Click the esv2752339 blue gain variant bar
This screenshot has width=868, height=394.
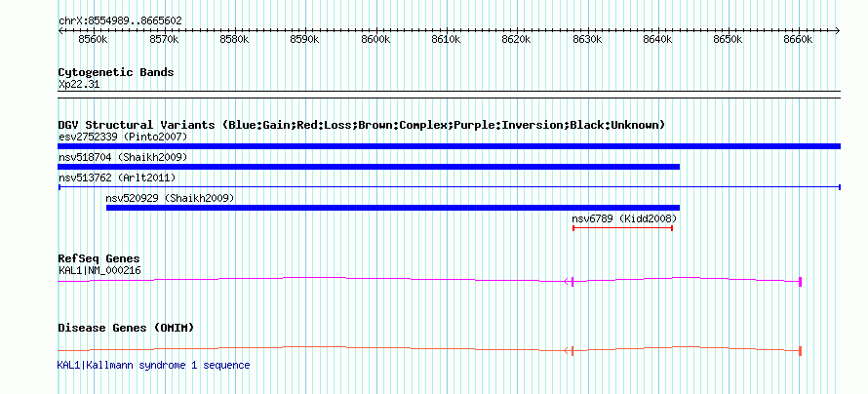point(449,146)
